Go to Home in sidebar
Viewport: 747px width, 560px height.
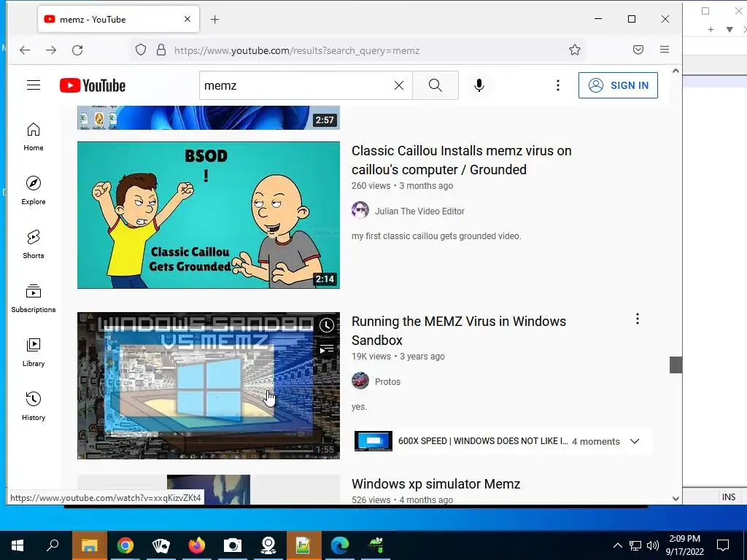pos(34,136)
